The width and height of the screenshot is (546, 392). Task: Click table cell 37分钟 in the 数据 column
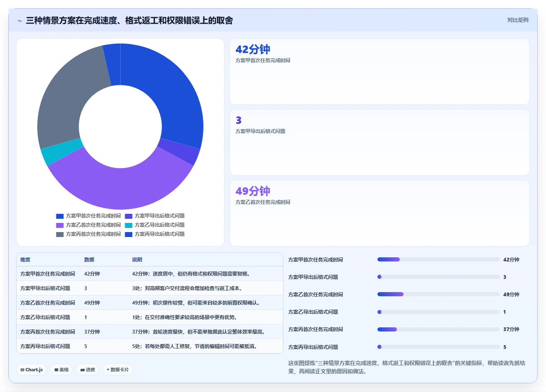pyautogui.click(x=92, y=332)
